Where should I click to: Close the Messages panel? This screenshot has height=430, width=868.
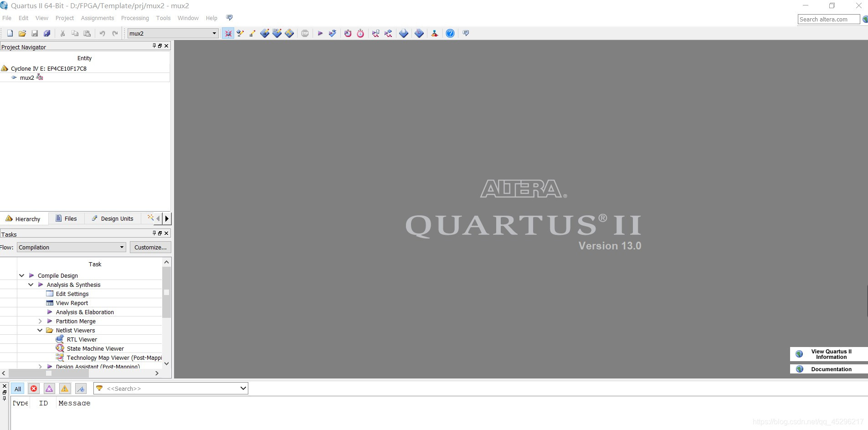tap(5, 386)
